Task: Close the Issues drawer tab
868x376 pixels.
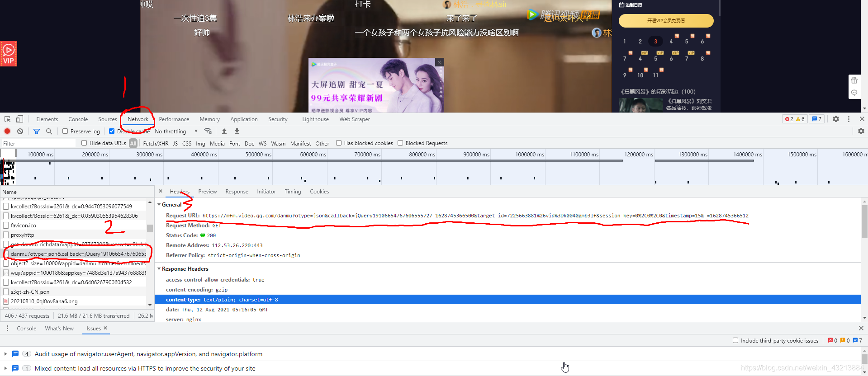Action: pos(105,328)
